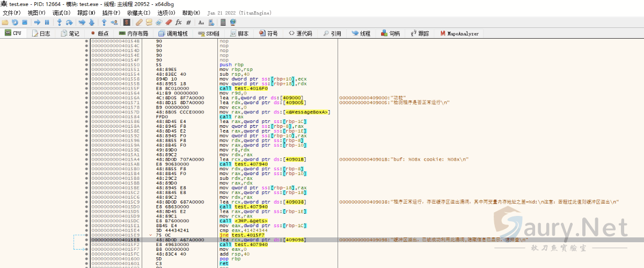Click the fx functions toolbar icon
The width and height of the screenshot is (644, 268).
point(178,23)
